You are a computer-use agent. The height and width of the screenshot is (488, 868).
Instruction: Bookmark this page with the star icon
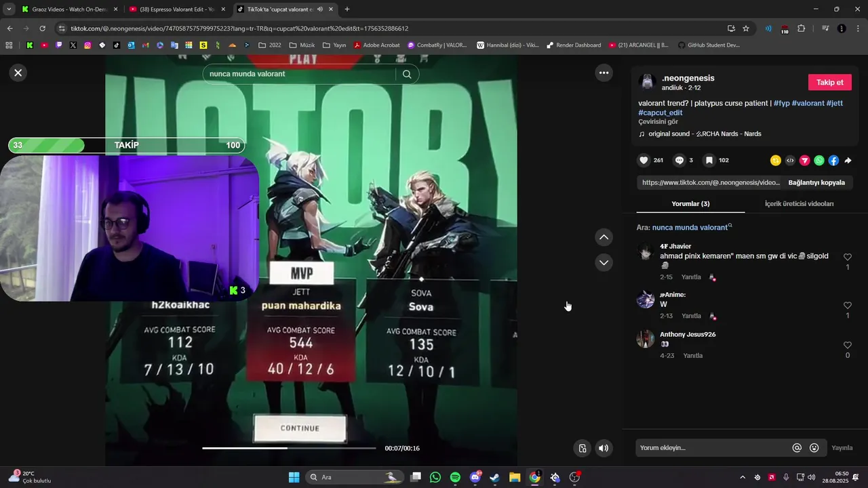pos(746,28)
